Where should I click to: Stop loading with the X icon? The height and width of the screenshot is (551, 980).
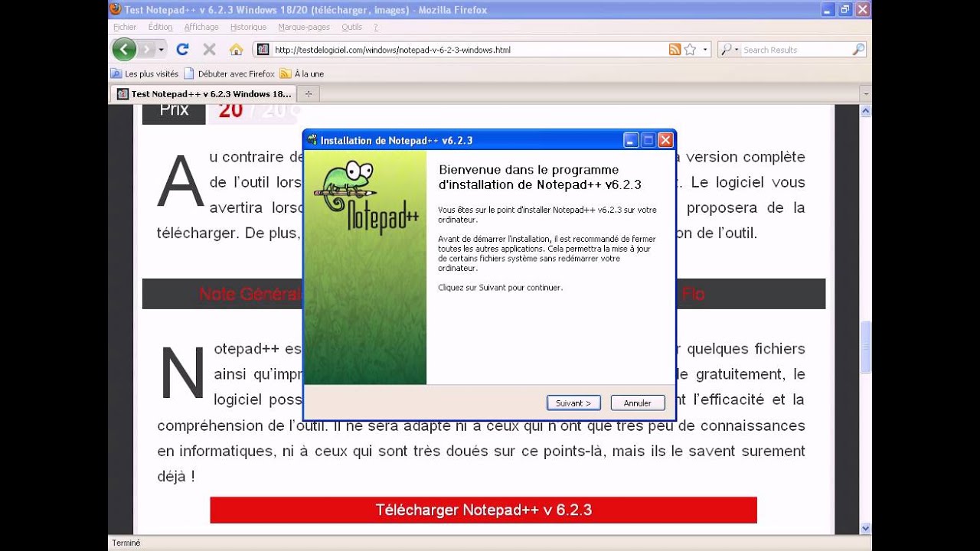(209, 50)
